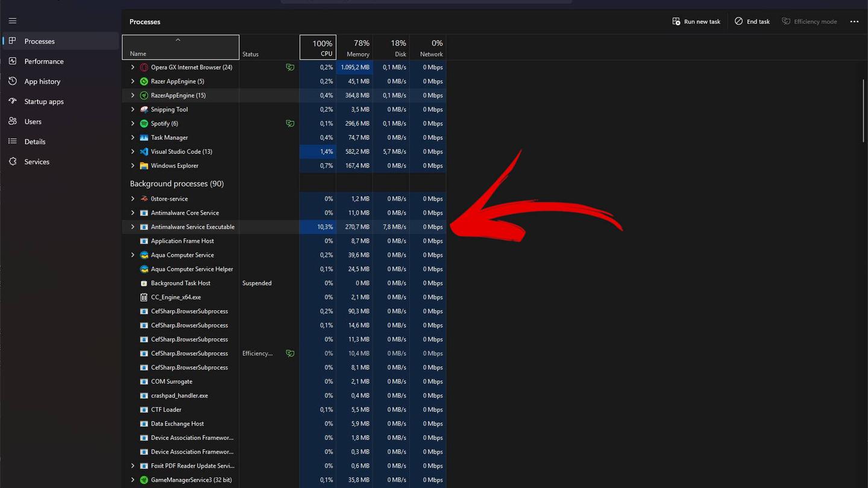The height and width of the screenshot is (488, 868).
Task: Click the End task button
Action: (752, 22)
